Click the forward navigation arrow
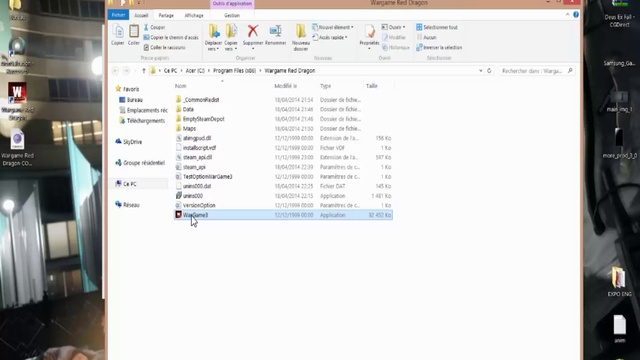The image size is (640, 360). 126,71
